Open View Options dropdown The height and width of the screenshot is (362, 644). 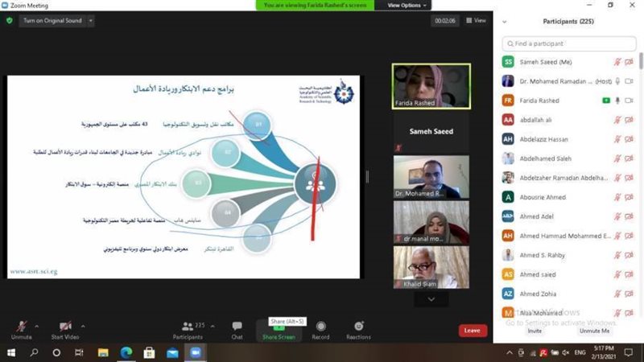pos(407,6)
